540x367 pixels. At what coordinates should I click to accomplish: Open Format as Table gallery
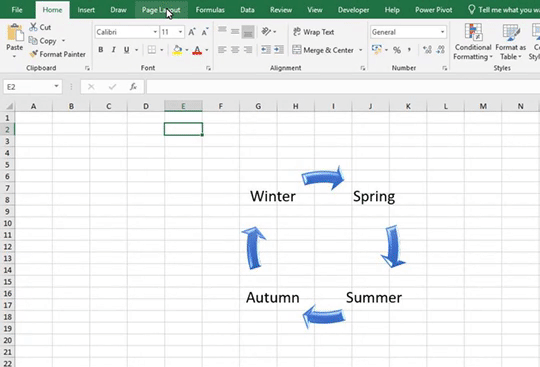510,42
